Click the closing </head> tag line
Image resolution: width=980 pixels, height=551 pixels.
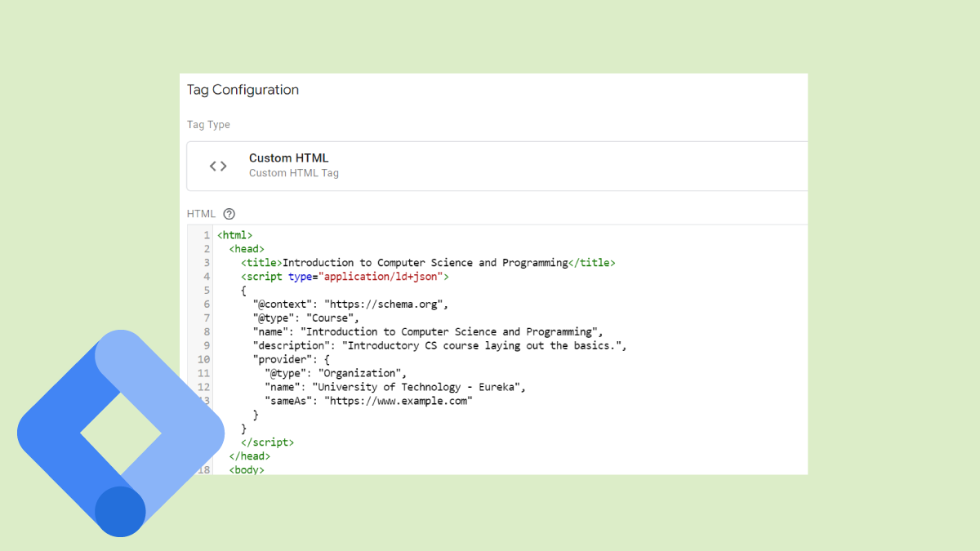(250, 456)
